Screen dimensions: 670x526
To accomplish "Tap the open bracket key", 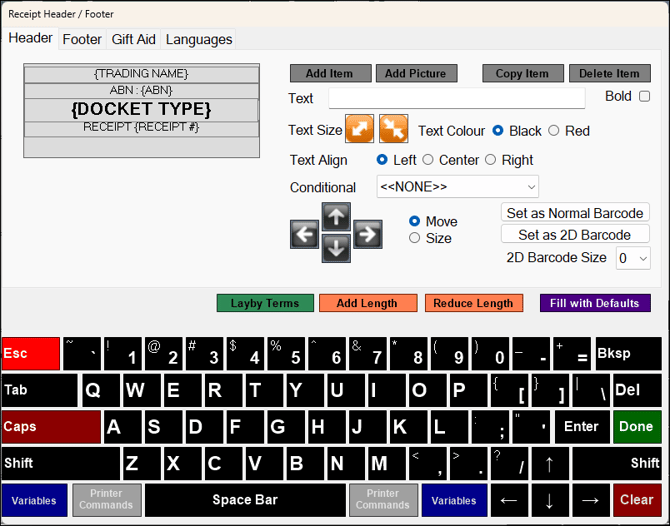I will (510, 390).
